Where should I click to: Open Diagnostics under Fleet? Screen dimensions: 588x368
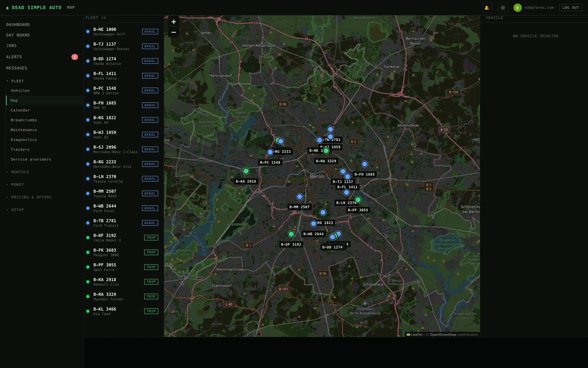tap(24, 140)
